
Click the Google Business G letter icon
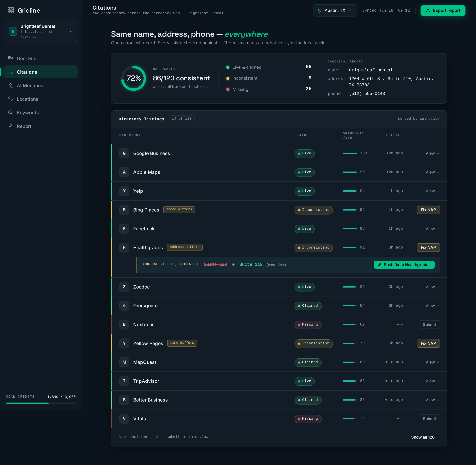(x=124, y=153)
